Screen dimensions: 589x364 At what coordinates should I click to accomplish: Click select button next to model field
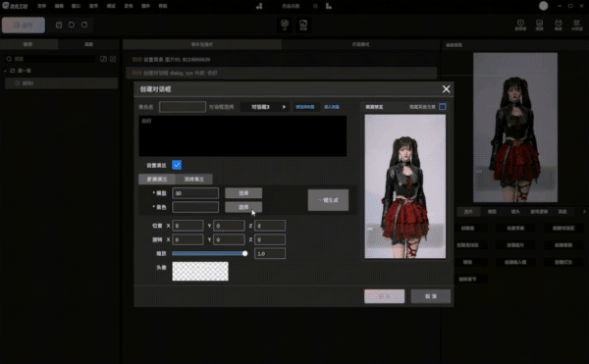coord(243,193)
